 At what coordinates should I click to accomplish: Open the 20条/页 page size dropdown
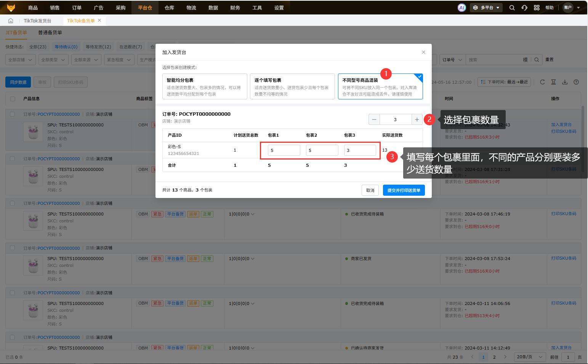click(529, 357)
